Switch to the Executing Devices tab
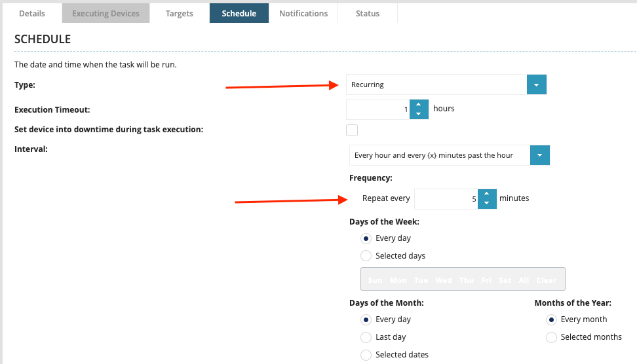Image resolution: width=637 pixels, height=364 pixels. pyautogui.click(x=106, y=14)
